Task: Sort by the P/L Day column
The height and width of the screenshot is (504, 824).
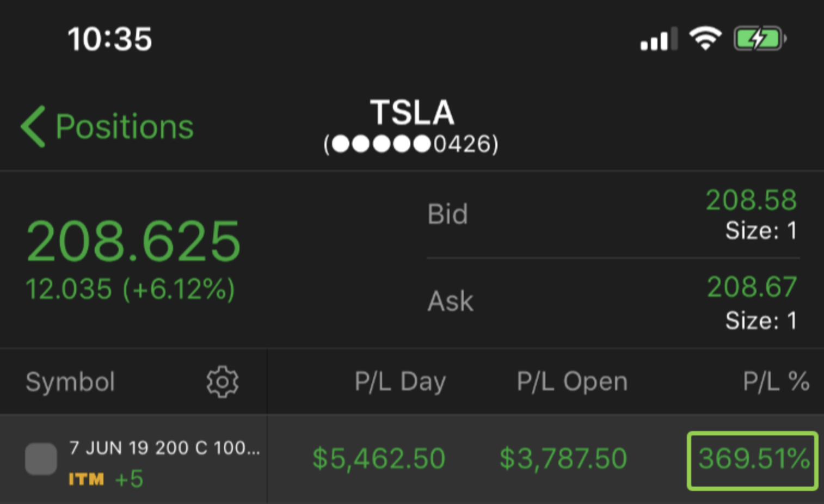Action: tap(400, 382)
